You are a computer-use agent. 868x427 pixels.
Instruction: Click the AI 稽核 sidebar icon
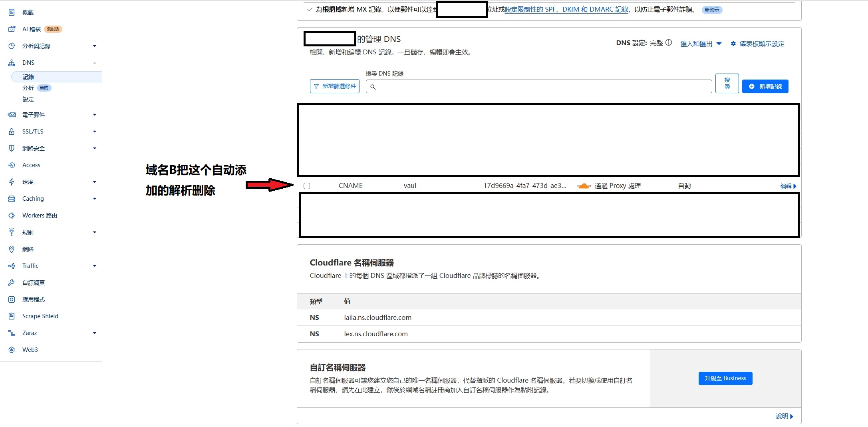12,29
